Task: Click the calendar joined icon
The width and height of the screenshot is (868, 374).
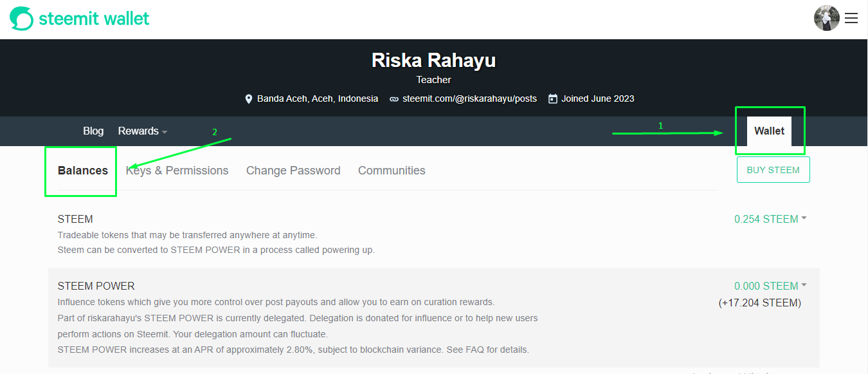Action: (x=552, y=99)
